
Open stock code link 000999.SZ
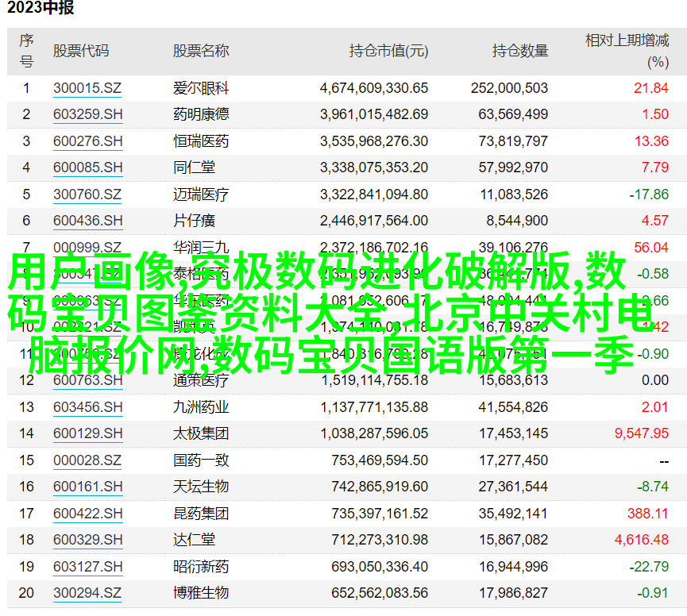87,247
